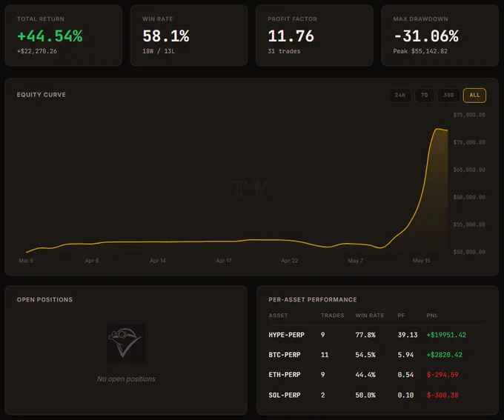Screen dimensions: 504x420
Task: Select the SOL-PERP asset row
Action: point(376,395)
